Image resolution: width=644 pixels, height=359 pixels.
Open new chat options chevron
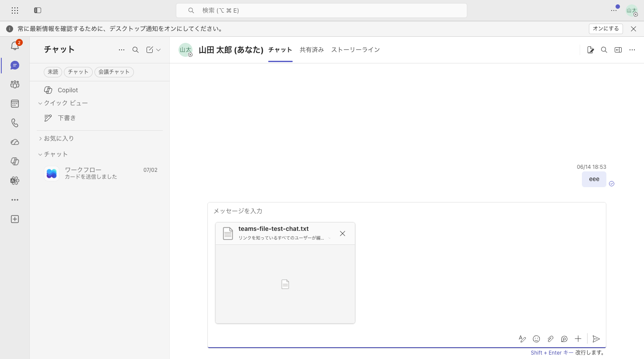[158, 50]
